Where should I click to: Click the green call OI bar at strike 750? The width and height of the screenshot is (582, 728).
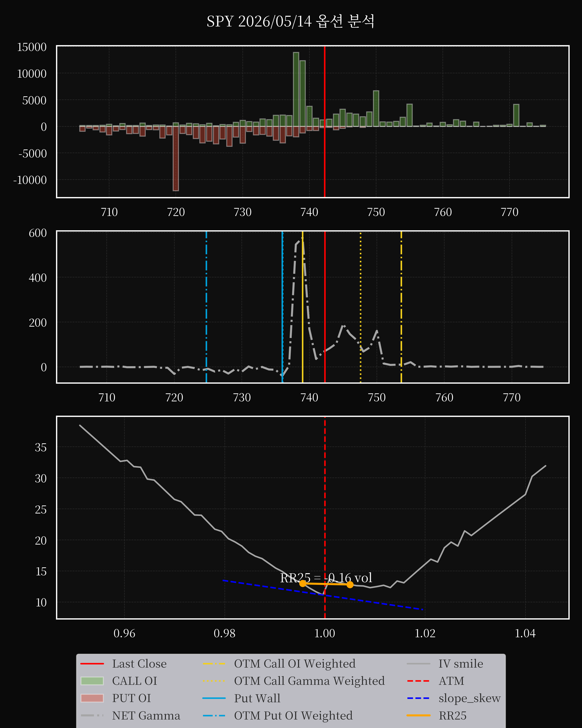click(376, 108)
